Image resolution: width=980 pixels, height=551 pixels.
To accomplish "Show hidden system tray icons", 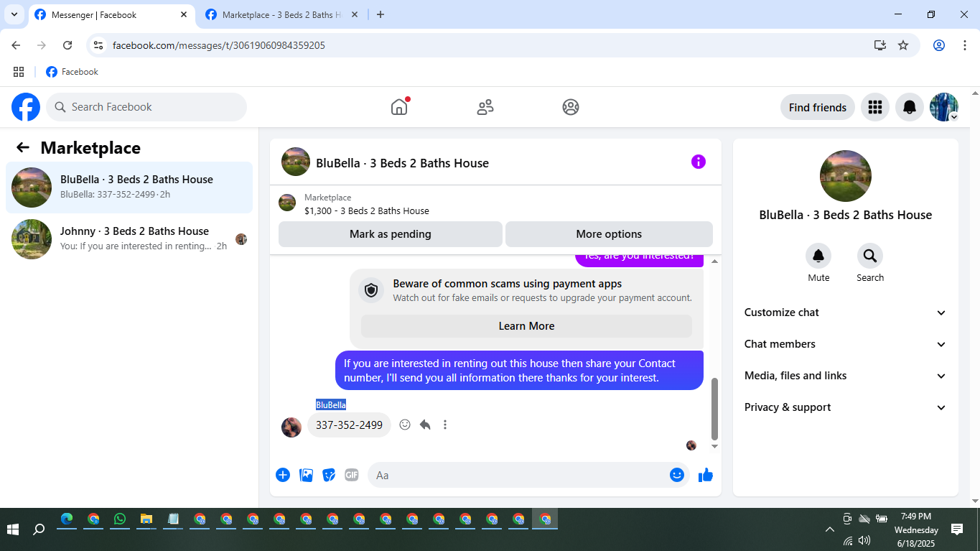I will (830, 529).
